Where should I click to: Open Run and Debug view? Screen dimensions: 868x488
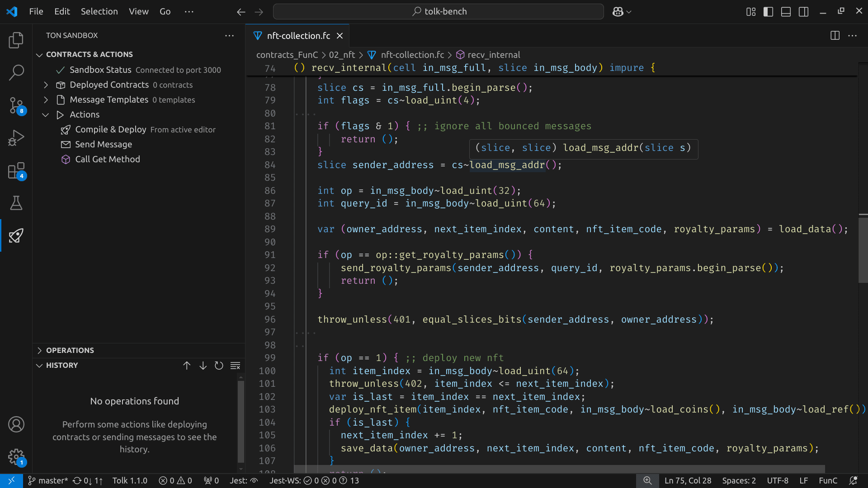[x=16, y=138]
